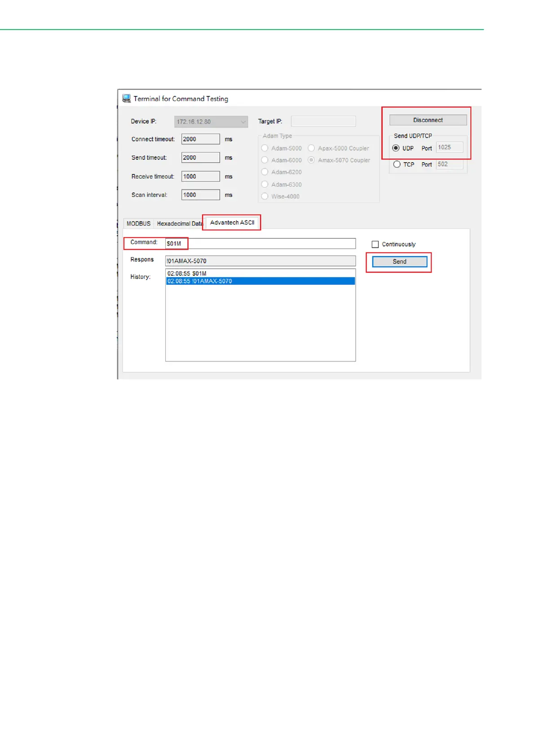Image resolution: width=535 pixels, height=756 pixels.
Task: Enable the Continuously checkbox
Action: [375, 244]
